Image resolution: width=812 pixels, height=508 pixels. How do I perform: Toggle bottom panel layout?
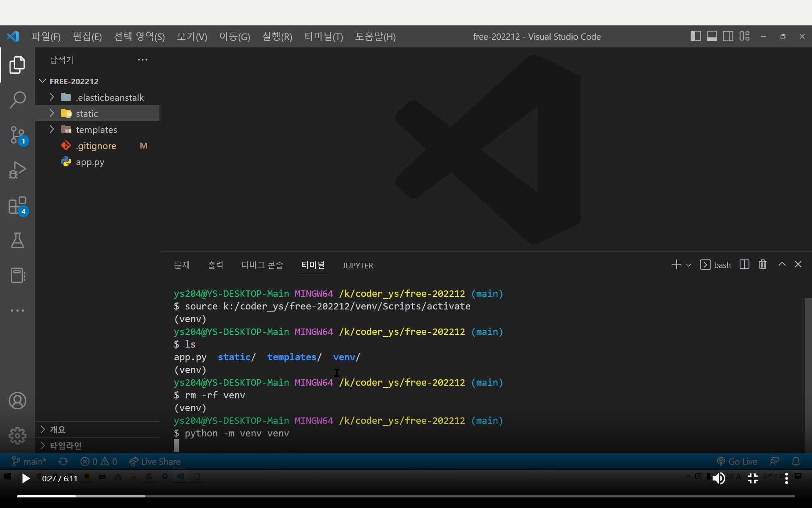tap(712, 36)
